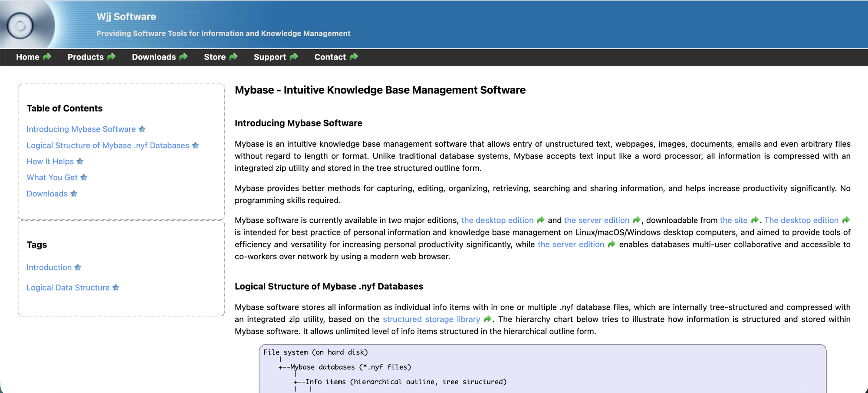This screenshot has height=393, width=868.
Task: Follow the How It Helps link
Action: coord(50,162)
